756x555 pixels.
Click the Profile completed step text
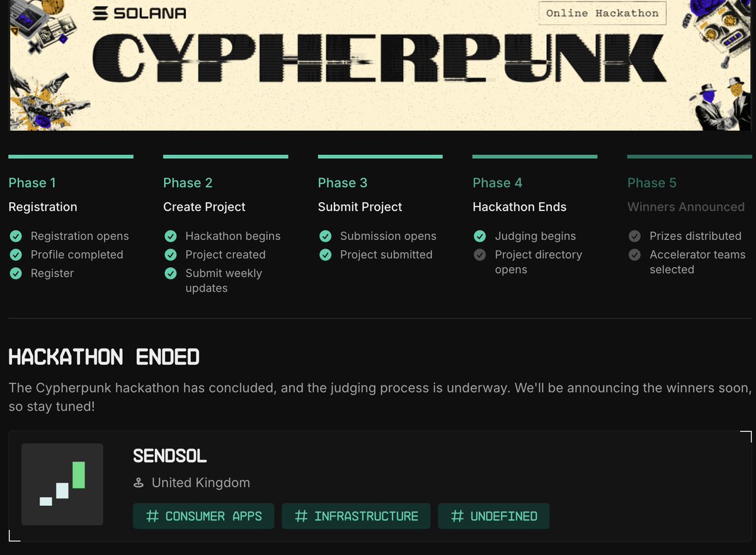77,255
